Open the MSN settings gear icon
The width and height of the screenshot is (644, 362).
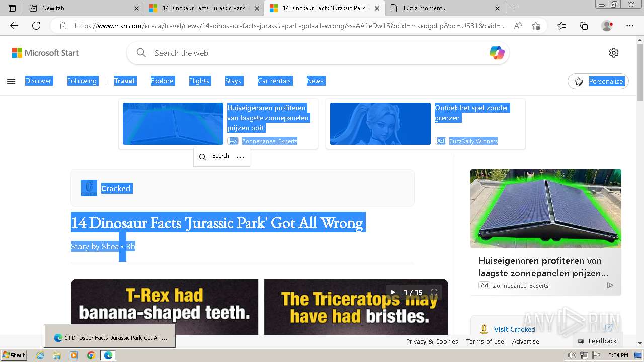tap(614, 53)
